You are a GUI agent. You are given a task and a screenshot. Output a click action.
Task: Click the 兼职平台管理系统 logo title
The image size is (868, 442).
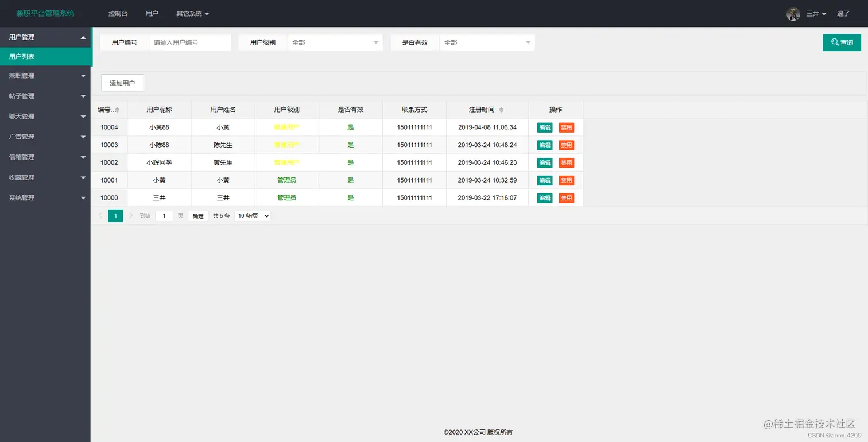(45, 13)
